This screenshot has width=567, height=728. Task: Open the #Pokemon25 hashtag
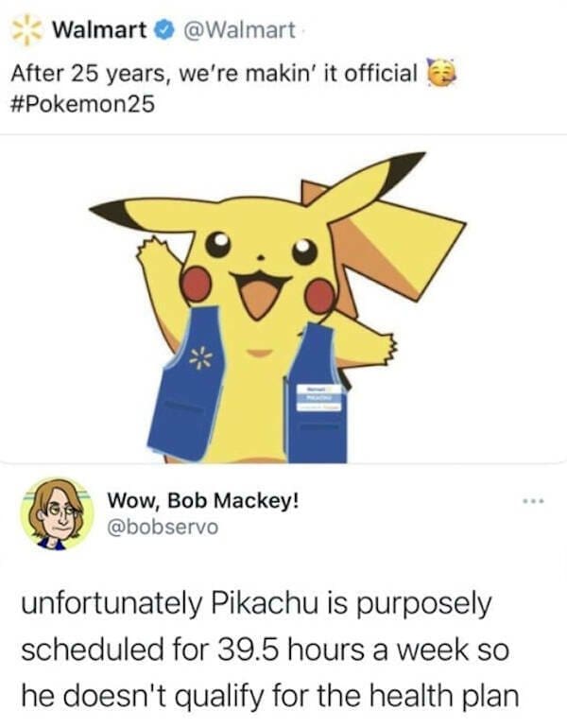pyautogui.click(x=81, y=101)
